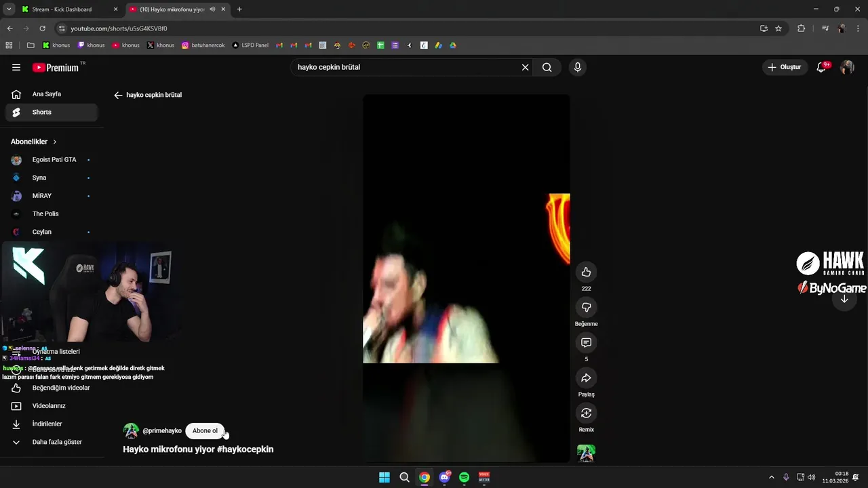This screenshot has height=488, width=868.
Task: Go to next Short with down arrow
Action: point(844,300)
